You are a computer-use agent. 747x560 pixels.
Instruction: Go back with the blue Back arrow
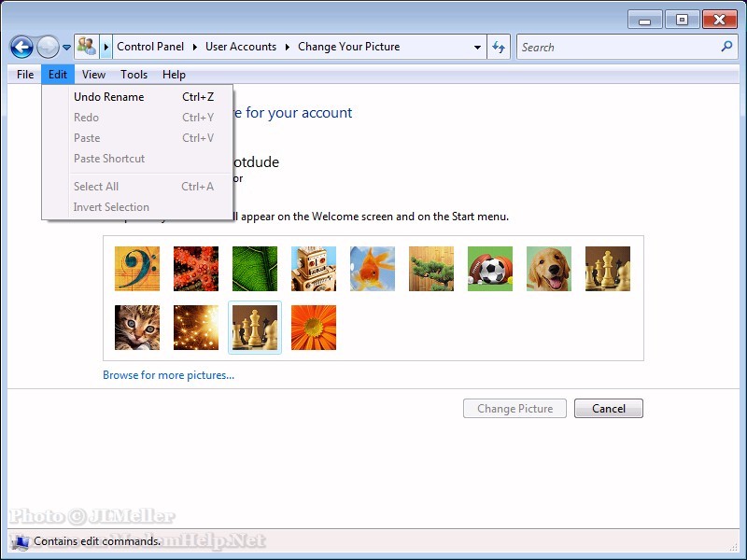coord(21,48)
